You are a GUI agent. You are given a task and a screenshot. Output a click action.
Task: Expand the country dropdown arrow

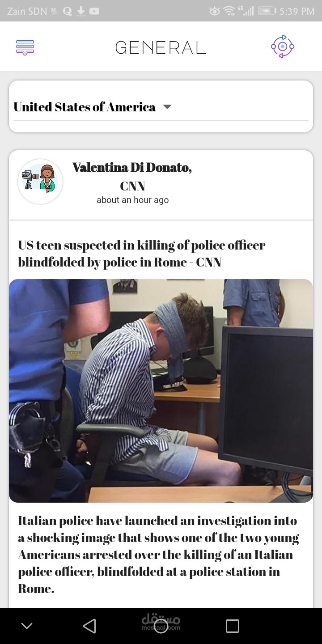[x=167, y=107]
